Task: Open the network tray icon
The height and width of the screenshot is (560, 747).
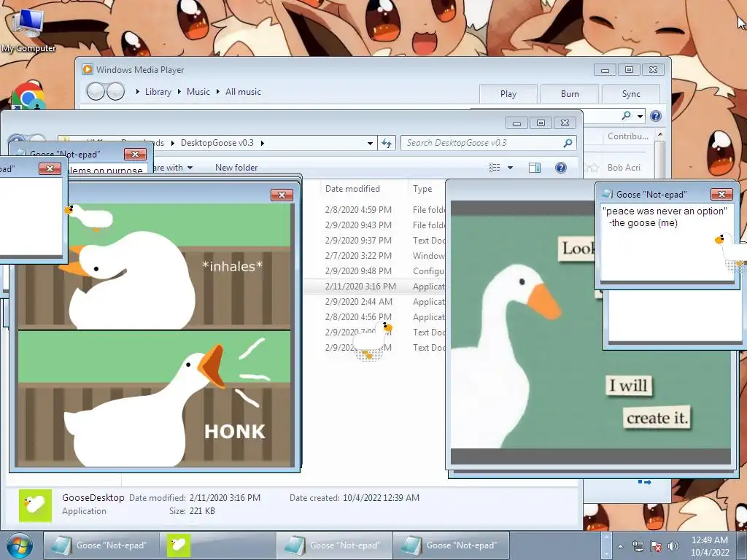Action: coord(638,546)
